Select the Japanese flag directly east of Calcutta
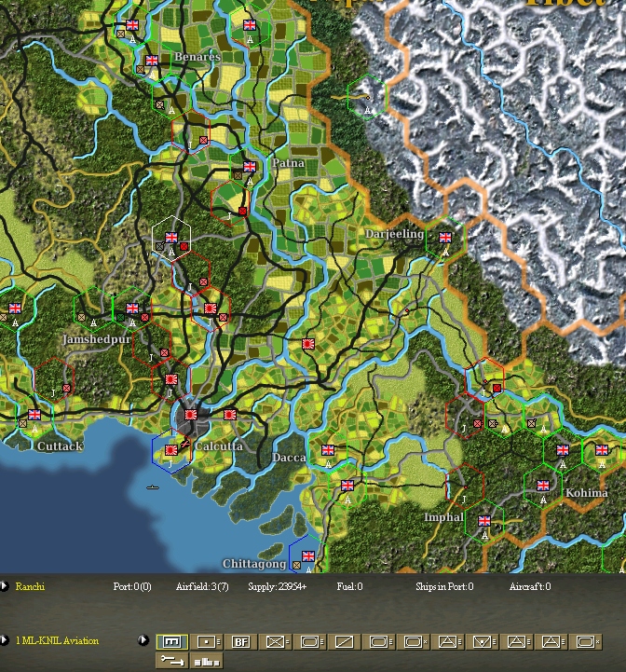 click(230, 415)
